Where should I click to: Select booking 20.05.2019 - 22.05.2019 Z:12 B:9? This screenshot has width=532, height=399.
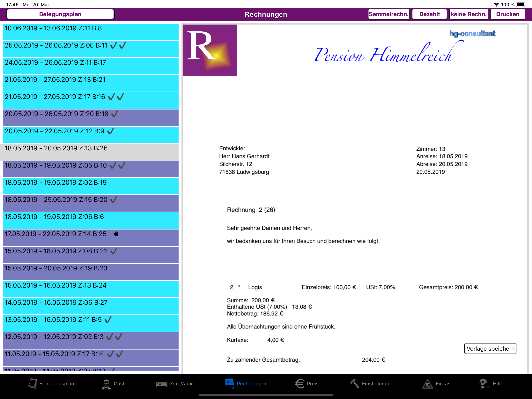(91, 135)
